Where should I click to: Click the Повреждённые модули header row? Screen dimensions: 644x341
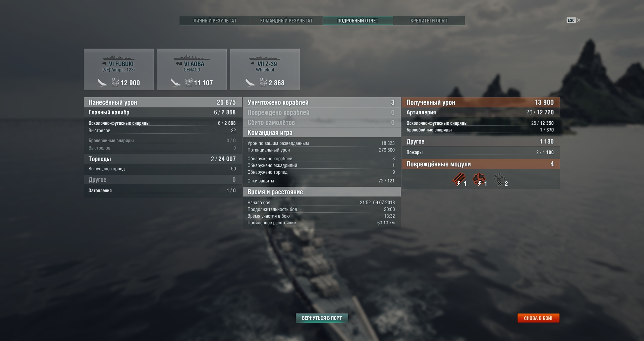(480, 164)
